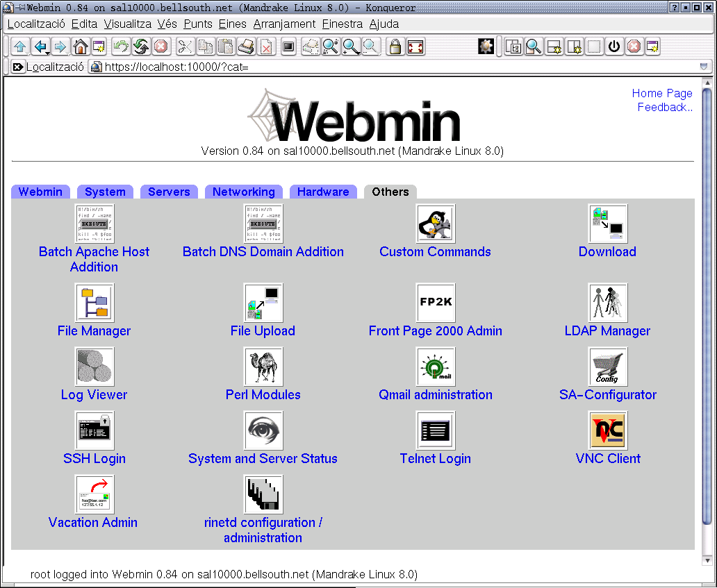Image resolution: width=717 pixels, height=588 pixels.
Task: Click the power symbol toolbar icon
Action: [x=613, y=46]
